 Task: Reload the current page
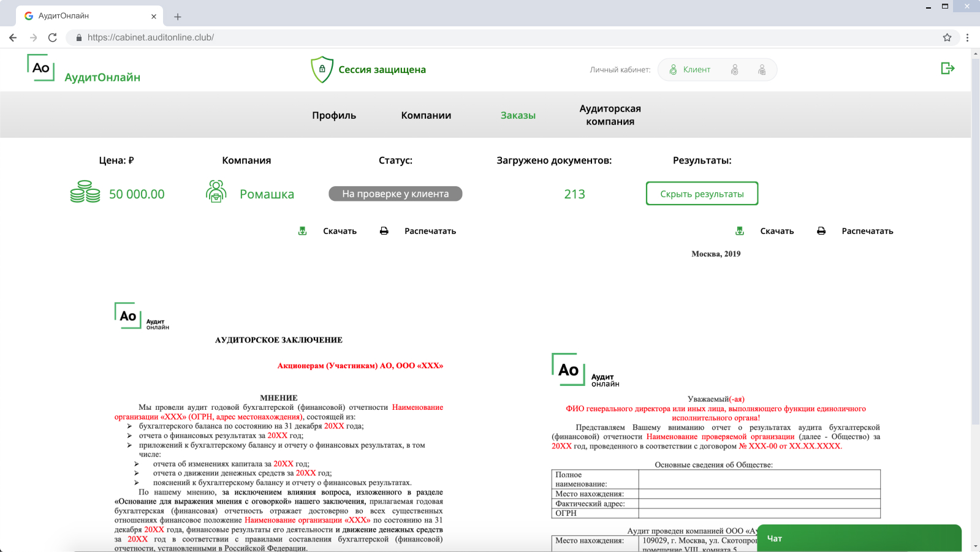[x=53, y=37]
